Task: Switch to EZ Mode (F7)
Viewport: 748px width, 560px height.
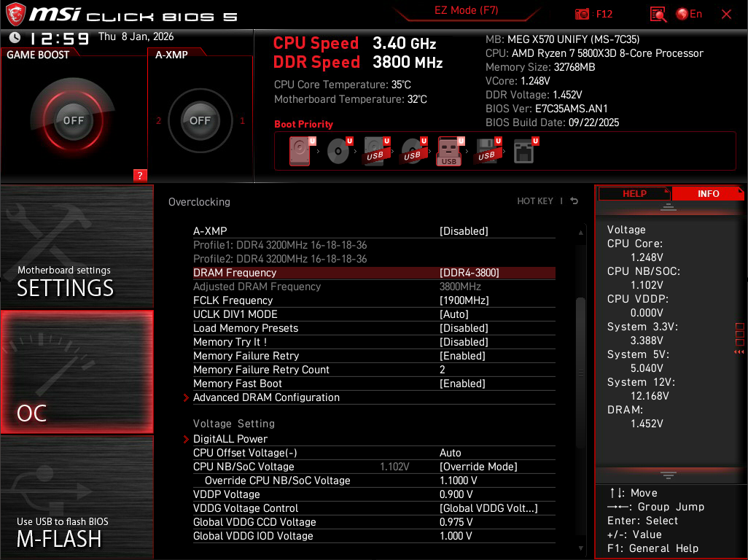Action: pos(466,10)
